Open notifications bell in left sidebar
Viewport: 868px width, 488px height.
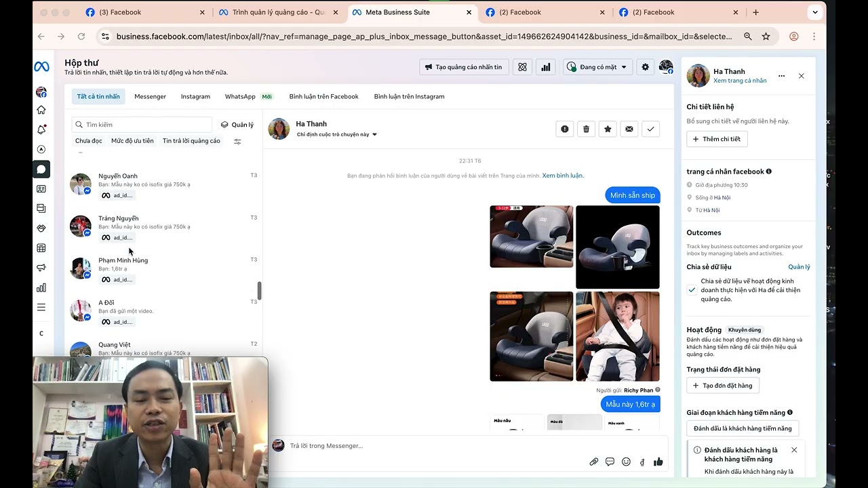click(x=41, y=129)
